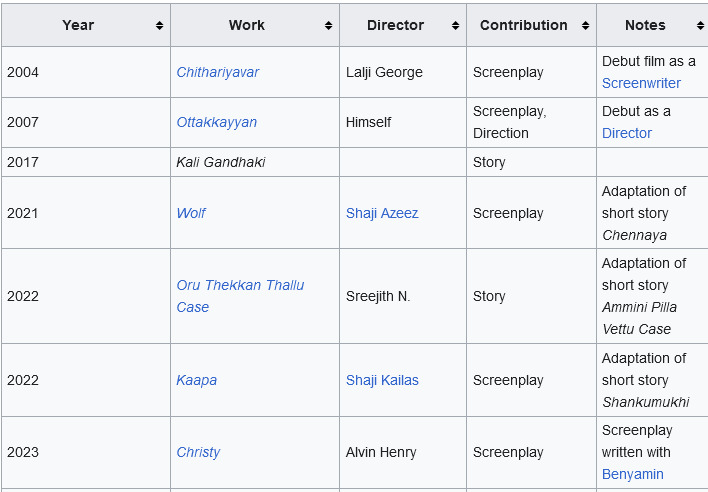Screen dimensions: 708x492
Task: Open Shaji Kailas director link
Action: [x=382, y=380]
